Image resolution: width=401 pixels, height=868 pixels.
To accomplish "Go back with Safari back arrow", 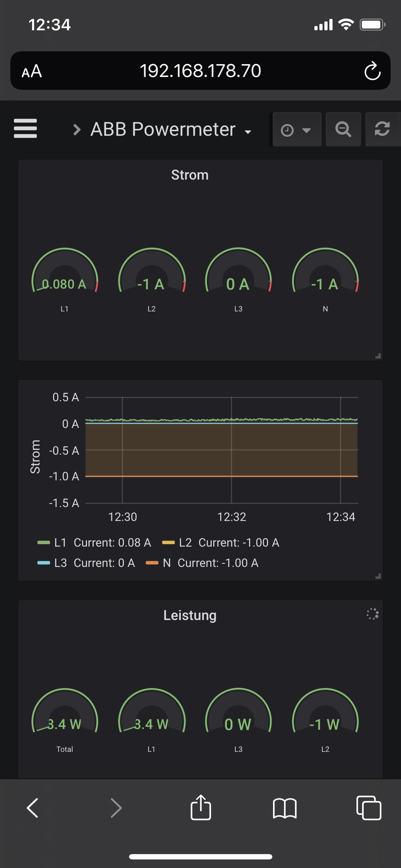I will click(32, 807).
